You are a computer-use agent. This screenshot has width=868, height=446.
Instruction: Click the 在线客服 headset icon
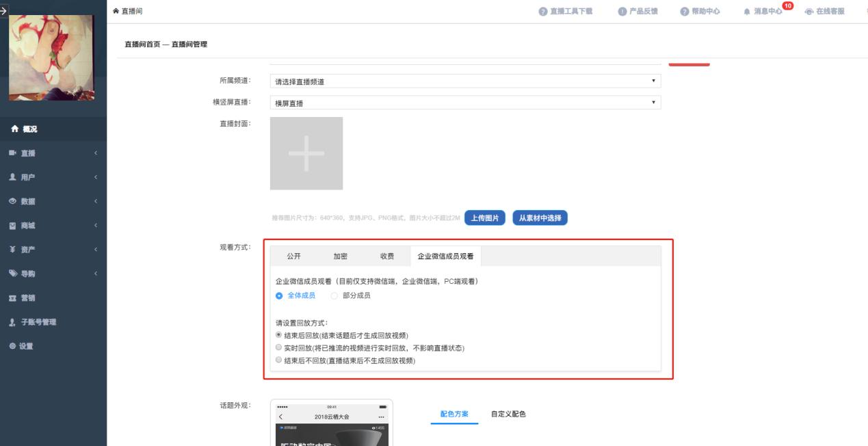[809, 12]
